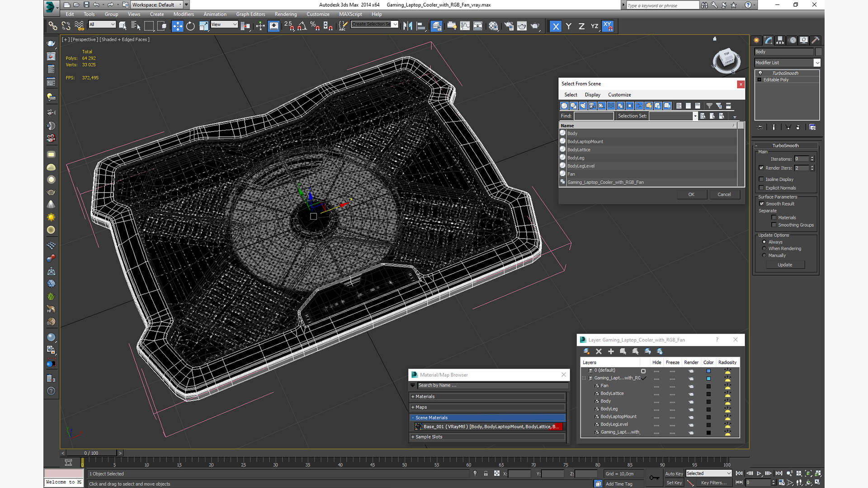This screenshot has width=868, height=488.
Task: Click the Search by Name field in Material Browser
Action: pos(492,385)
